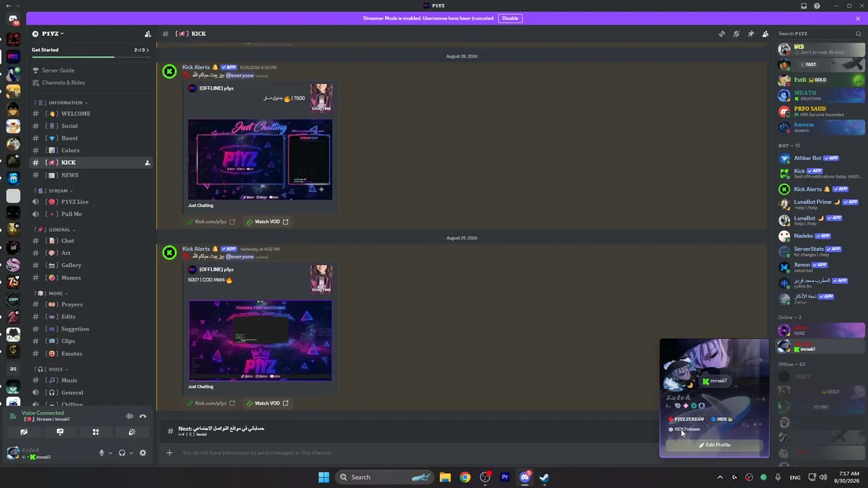
Task: Toggle notification settings bell for channel
Action: (736, 34)
